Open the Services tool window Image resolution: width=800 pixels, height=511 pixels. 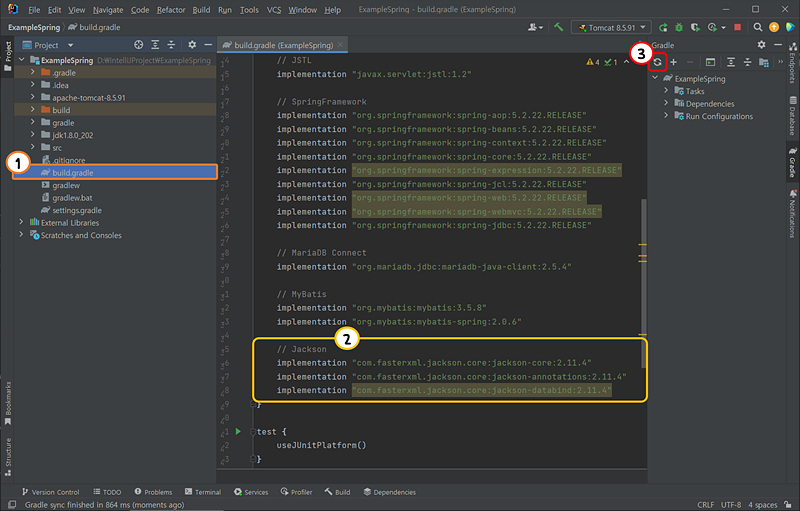[251, 492]
